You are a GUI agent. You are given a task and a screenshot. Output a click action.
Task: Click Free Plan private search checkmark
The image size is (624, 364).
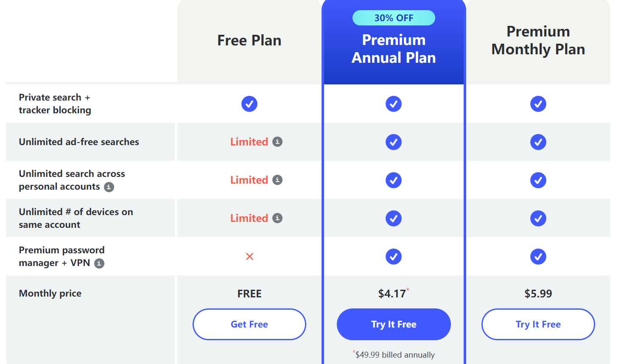pyautogui.click(x=249, y=104)
